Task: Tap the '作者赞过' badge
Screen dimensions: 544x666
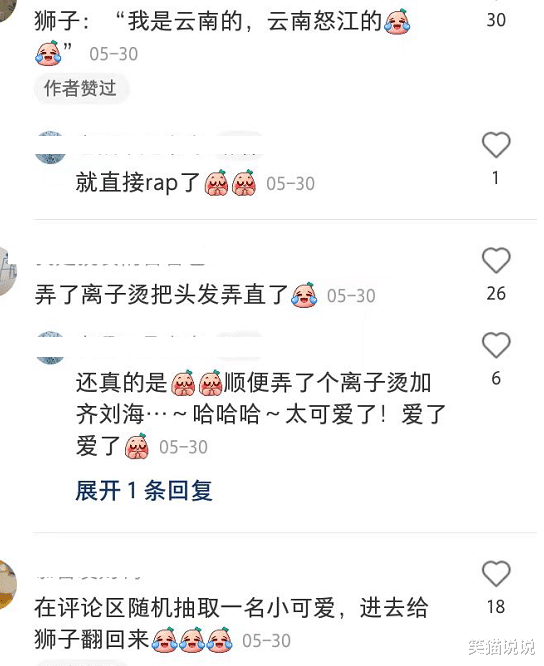Action: pyautogui.click(x=80, y=88)
